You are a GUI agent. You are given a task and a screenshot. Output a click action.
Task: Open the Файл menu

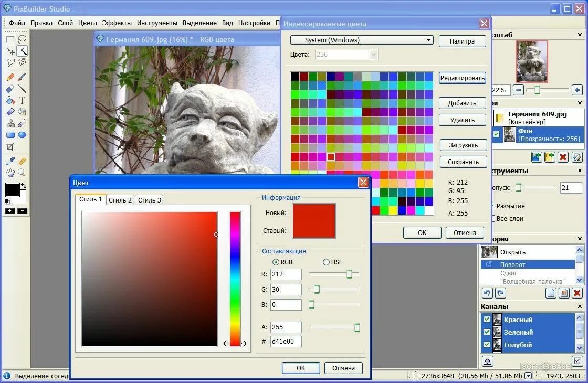pyautogui.click(x=17, y=23)
